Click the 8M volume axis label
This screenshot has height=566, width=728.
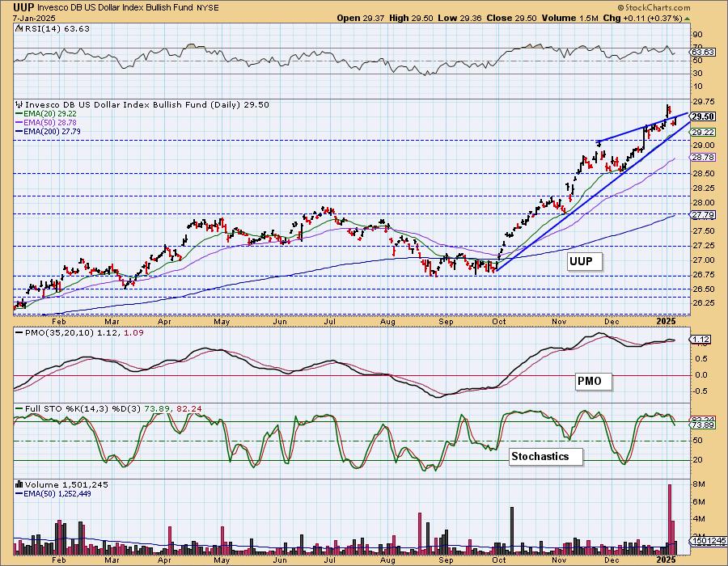(x=699, y=484)
